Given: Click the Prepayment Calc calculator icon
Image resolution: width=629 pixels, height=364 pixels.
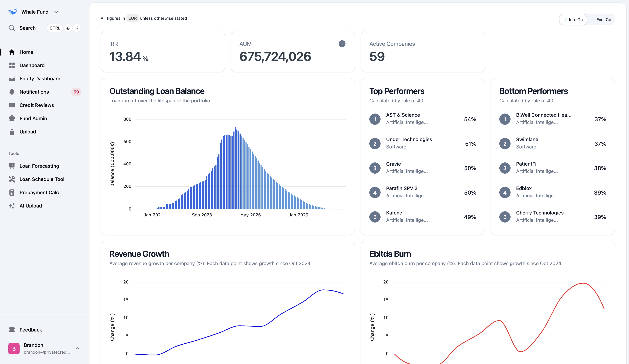Looking at the screenshot, I should [x=12, y=192].
